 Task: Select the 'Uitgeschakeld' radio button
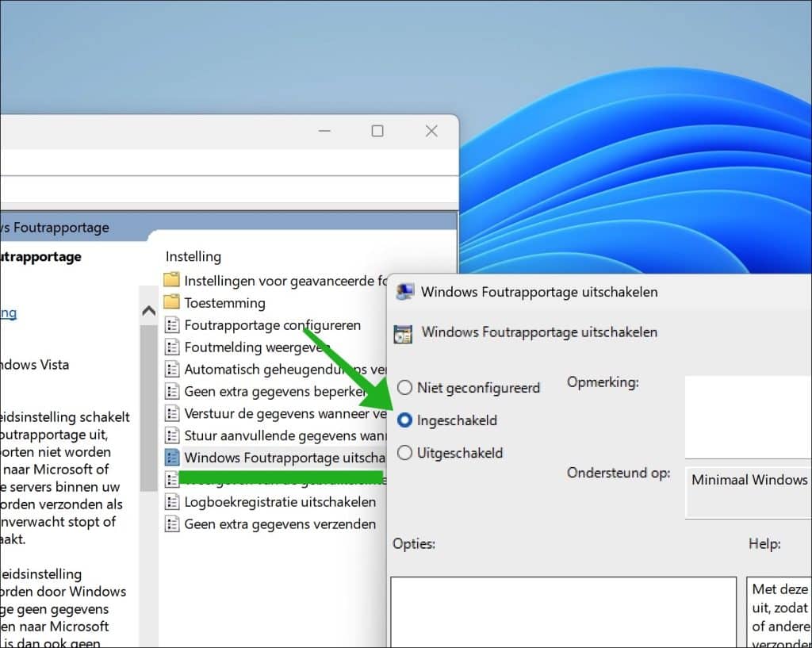[x=404, y=453]
